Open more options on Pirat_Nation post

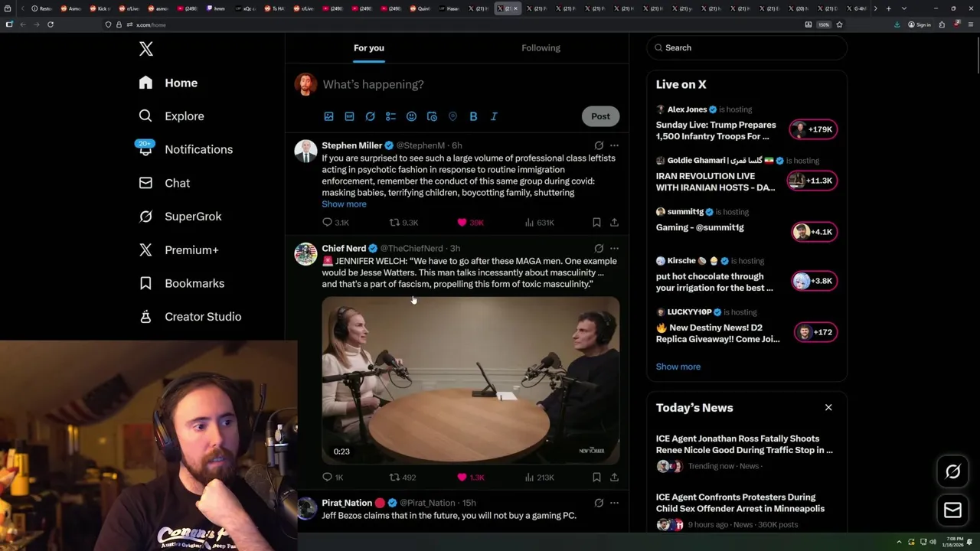click(614, 503)
